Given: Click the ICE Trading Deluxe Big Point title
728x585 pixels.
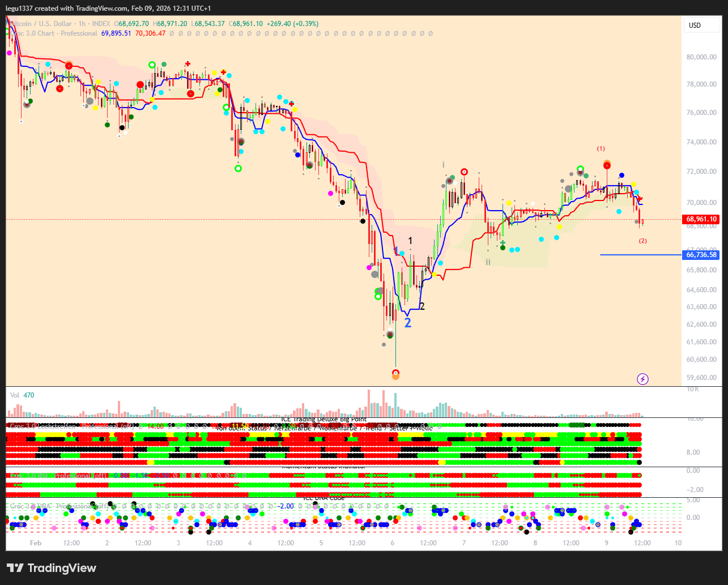Looking at the screenshot, I should [323, 419].
